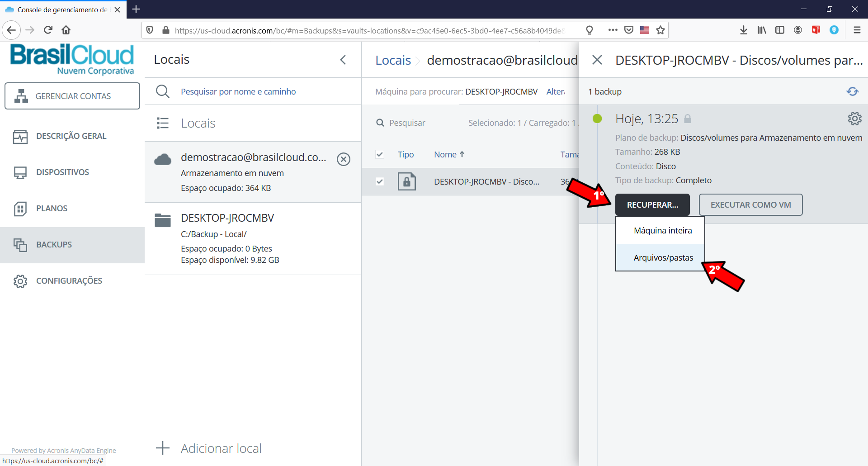Open Firefox library icon
Viewport: 868px width, 466px height.
(762, 30)
